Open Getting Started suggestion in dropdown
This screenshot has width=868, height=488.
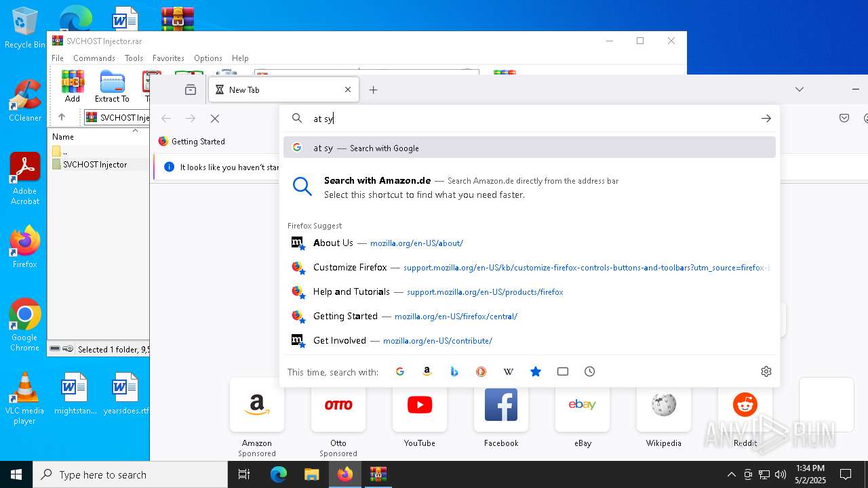pos(530,316)
